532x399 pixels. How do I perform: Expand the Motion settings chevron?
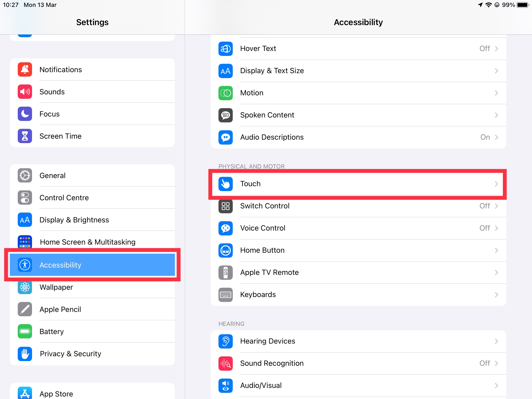pyautogui.click(x=496, y=93)
